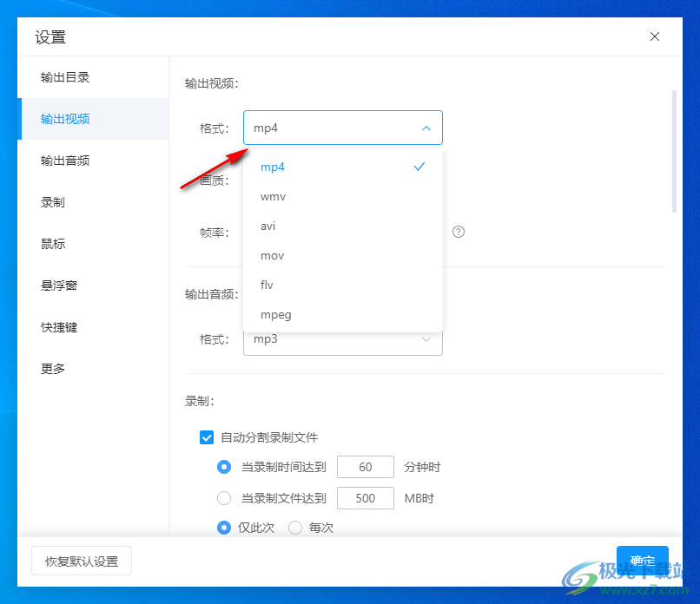Choose mov video format
The height and width of the screenshot is (604, 700).
(343, 256)
